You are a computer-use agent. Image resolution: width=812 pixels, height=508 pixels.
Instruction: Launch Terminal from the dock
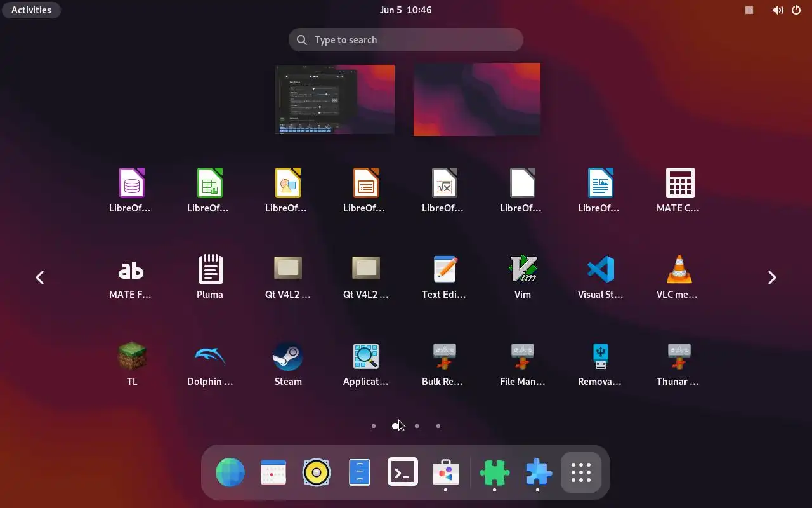403,472
